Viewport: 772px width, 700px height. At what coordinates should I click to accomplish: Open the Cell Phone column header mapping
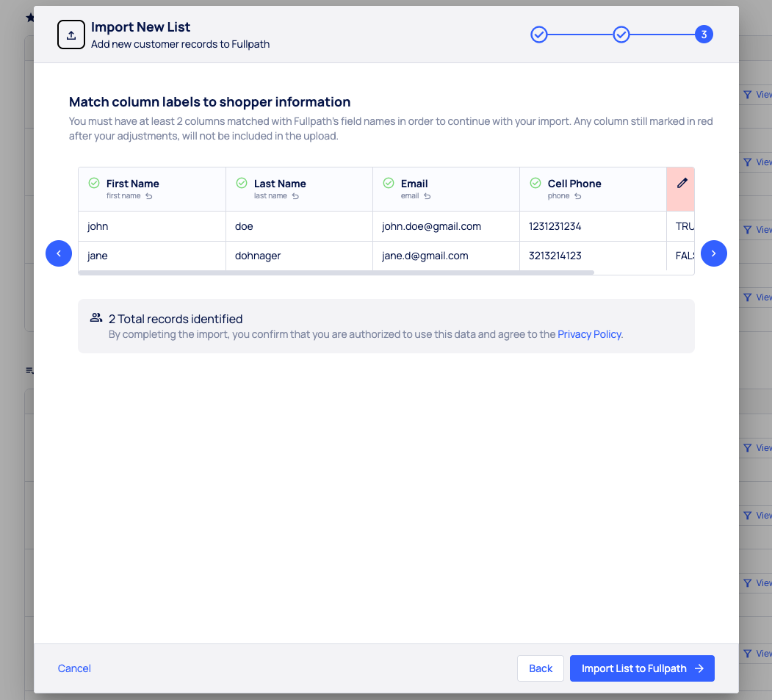574,184
